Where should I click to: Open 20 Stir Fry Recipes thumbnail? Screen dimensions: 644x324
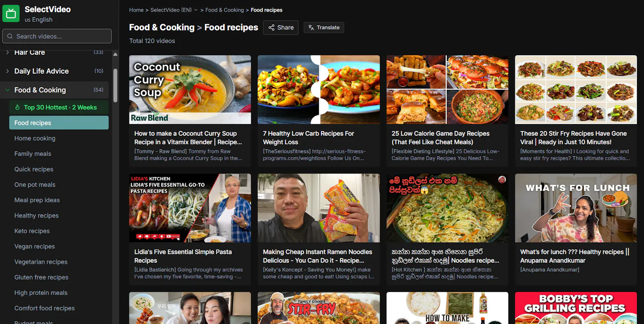[576, 89]
